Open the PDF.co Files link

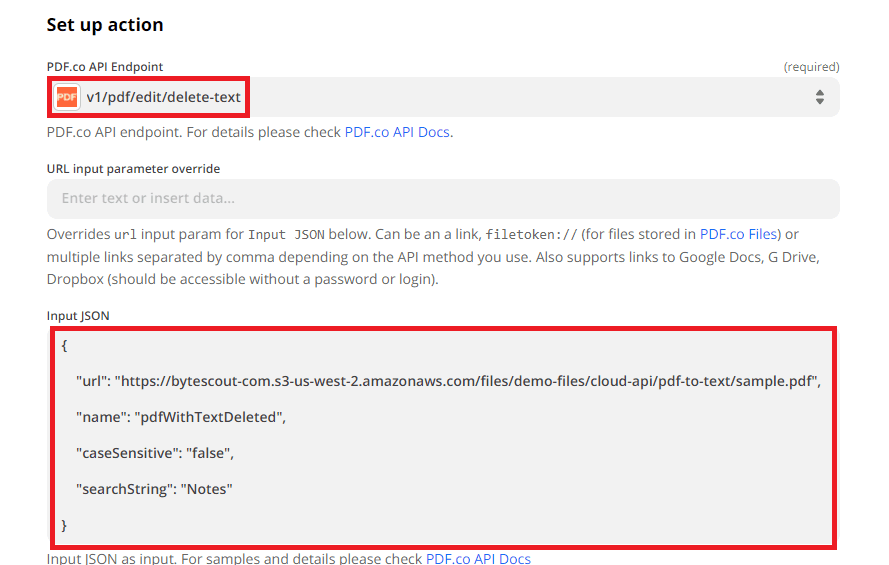click(x=737, y=235)
